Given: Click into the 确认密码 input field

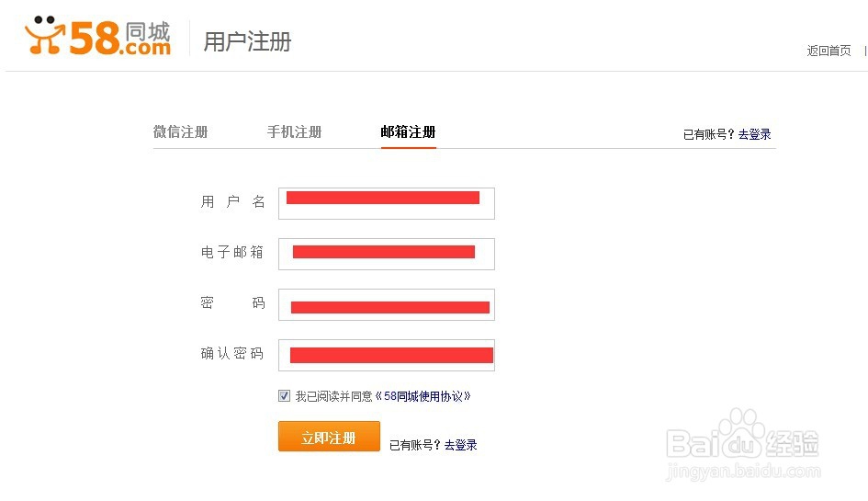Looking at the screenshot, I should (387, 355).
